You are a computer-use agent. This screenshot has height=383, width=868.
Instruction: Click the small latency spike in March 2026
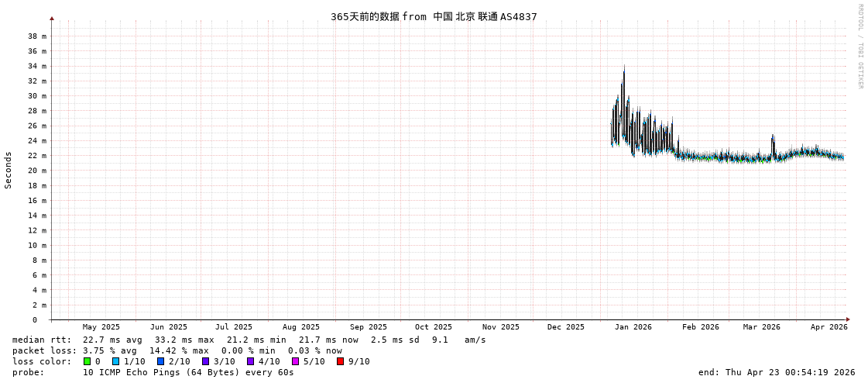click(x=773, y=138)
